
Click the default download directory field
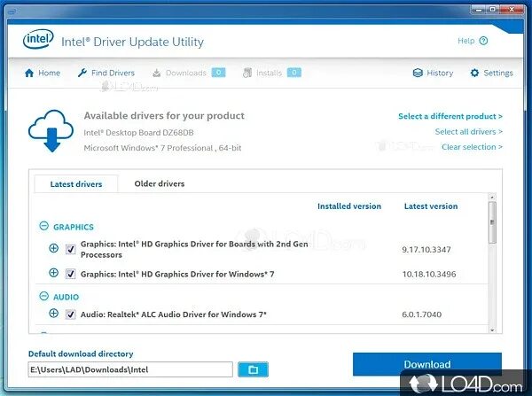(130, 369)
